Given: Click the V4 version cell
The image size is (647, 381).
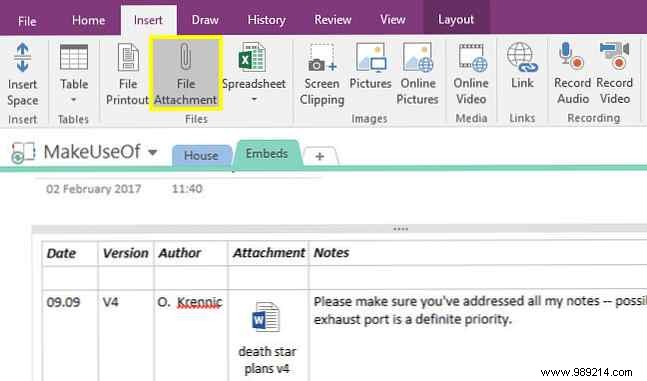Looking at the screenshot, I should 111,302.
